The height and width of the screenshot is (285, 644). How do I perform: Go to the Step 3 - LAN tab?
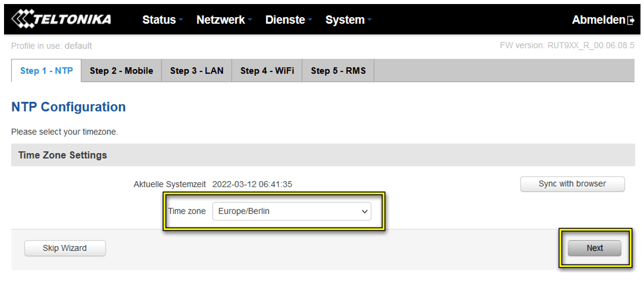(197, 71)
